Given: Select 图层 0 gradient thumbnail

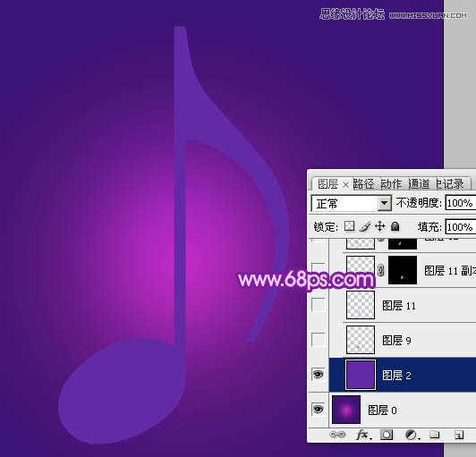Looking at the screenshot, I should click(346, 410).
